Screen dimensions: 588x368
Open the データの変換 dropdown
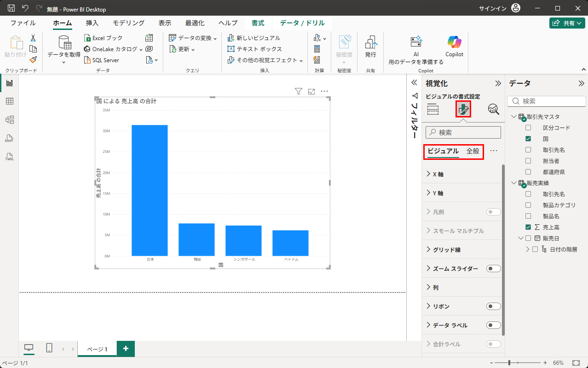pos(193,38)
